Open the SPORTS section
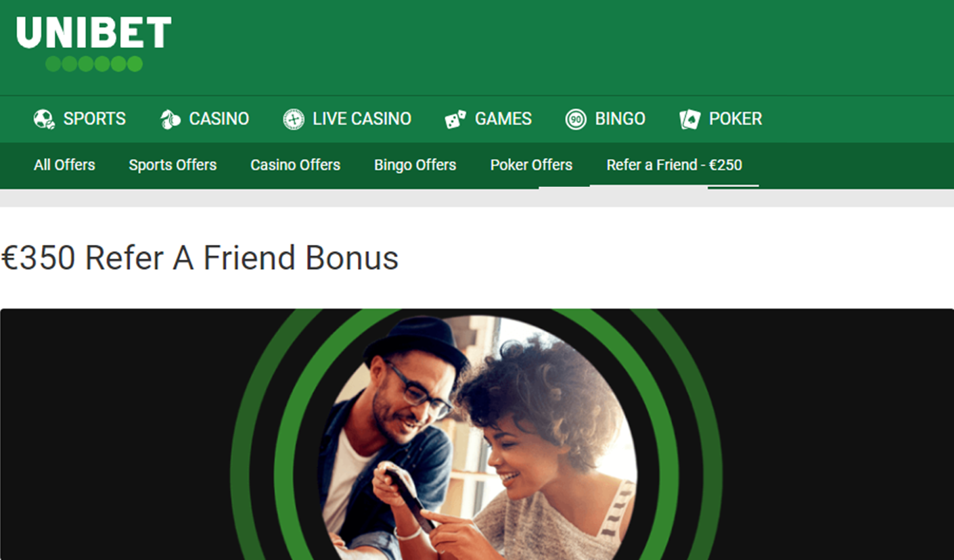 point(95,119)
